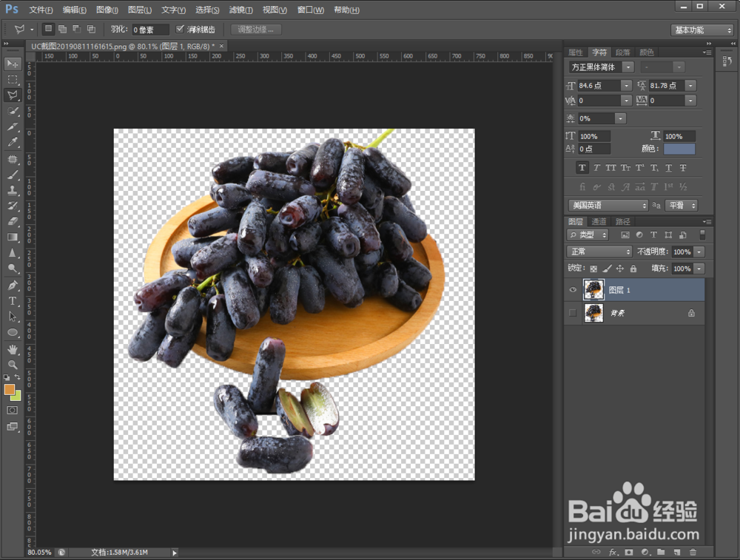The image size is (740, 560).
Task: Show the 背景 layer visibility box
Action: pos(573,313)
